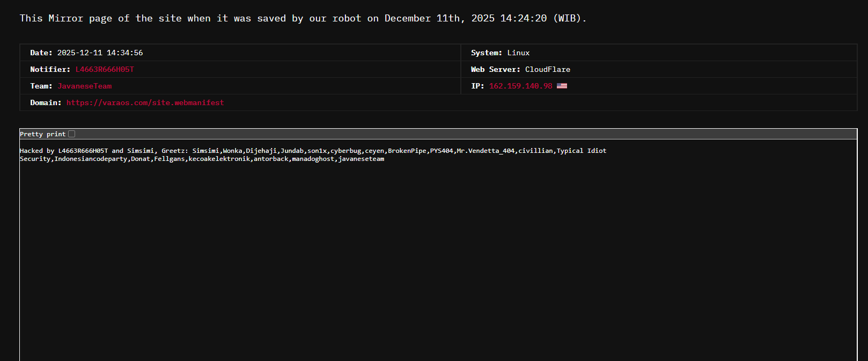Select the 2025-12-11 14:34:56 date value

pyautogui.click(x=100, y=53)
